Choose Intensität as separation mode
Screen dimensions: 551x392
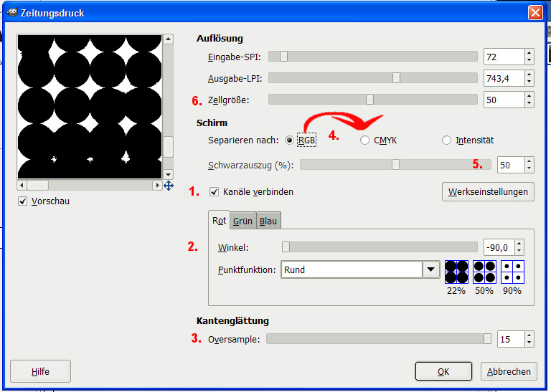pos(447,140)
